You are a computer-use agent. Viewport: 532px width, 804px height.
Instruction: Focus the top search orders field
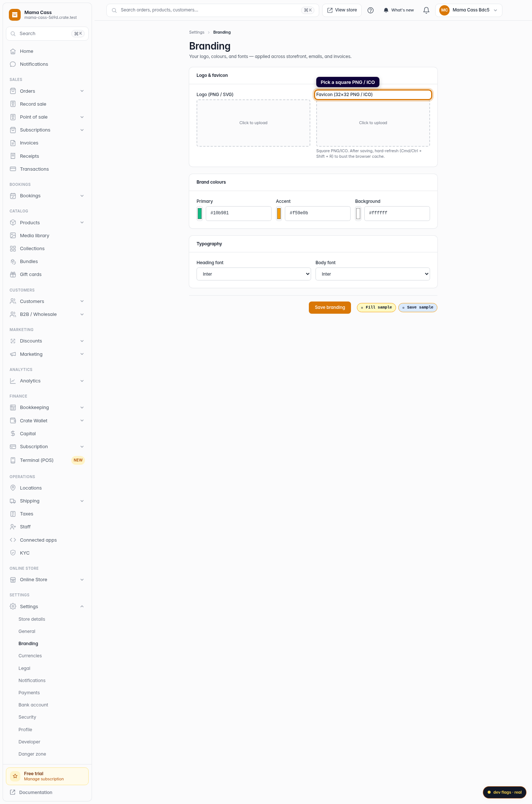[x=213, y=10]
